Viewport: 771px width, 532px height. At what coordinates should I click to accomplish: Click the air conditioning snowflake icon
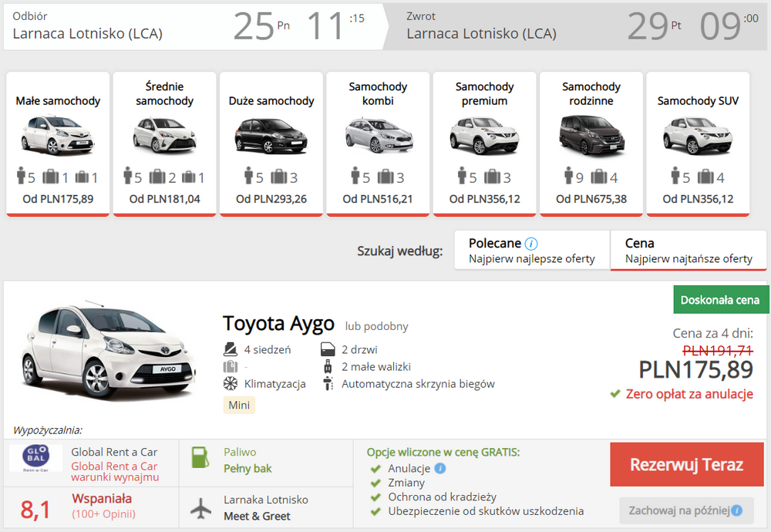[x=230, y=383]
